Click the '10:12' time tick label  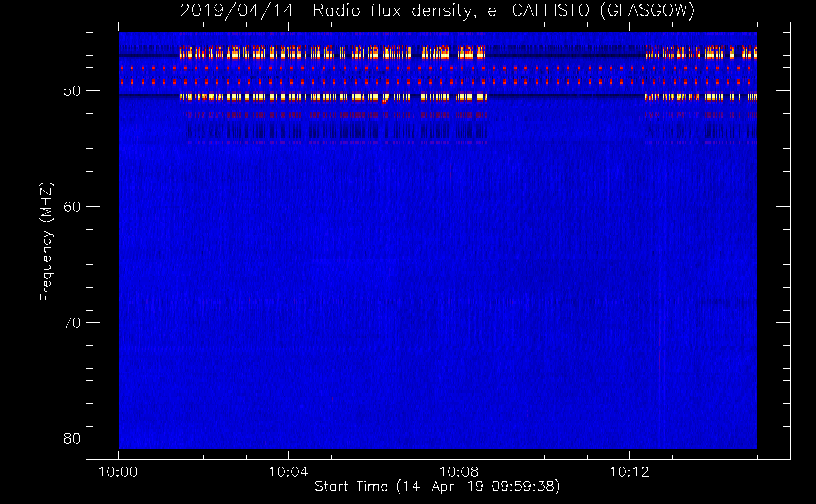click(629, 472)
